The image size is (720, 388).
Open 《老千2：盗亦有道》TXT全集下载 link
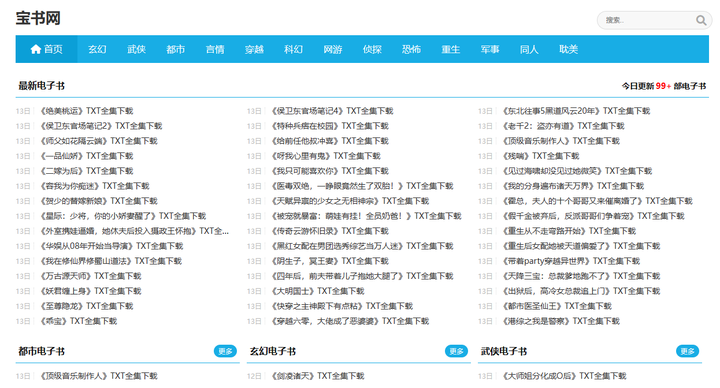coord(563,126)
